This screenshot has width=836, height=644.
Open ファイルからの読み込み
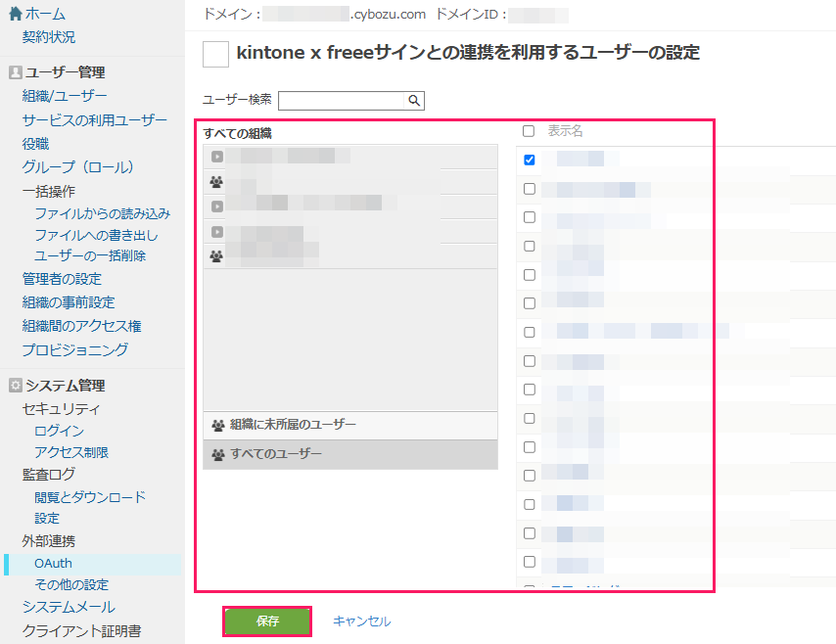(103, 213)
